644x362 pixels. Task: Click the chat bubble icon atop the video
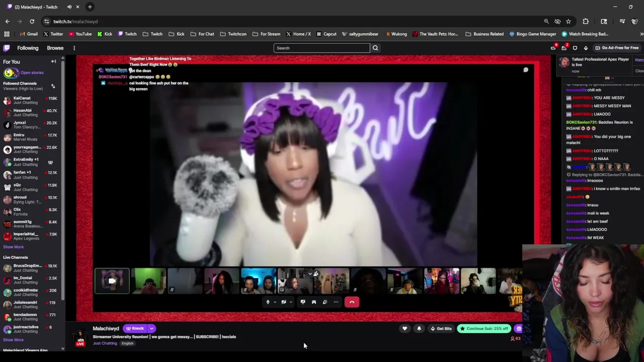click(x=526, y=70)
